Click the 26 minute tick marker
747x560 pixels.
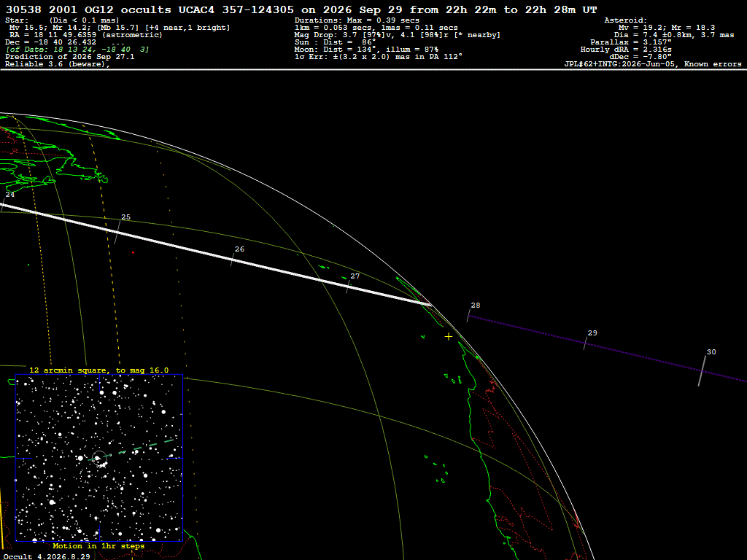pos(233,260)
